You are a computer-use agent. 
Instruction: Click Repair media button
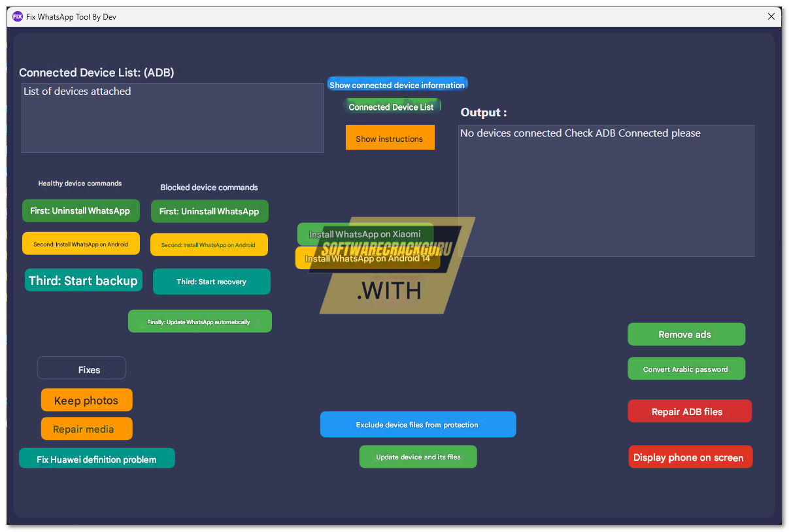pyautogui.click(x=86, y=429)
